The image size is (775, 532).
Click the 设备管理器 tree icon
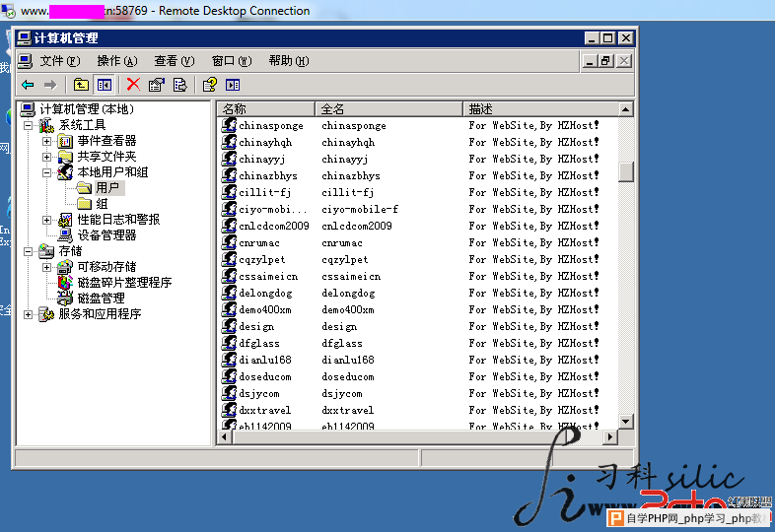(65, 235)
